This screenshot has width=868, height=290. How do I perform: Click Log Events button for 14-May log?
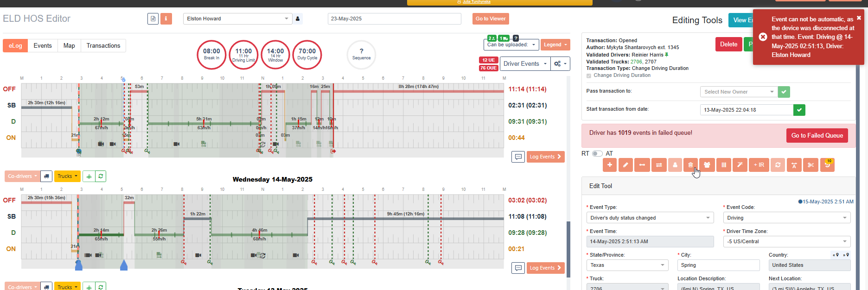click(545, 268)
